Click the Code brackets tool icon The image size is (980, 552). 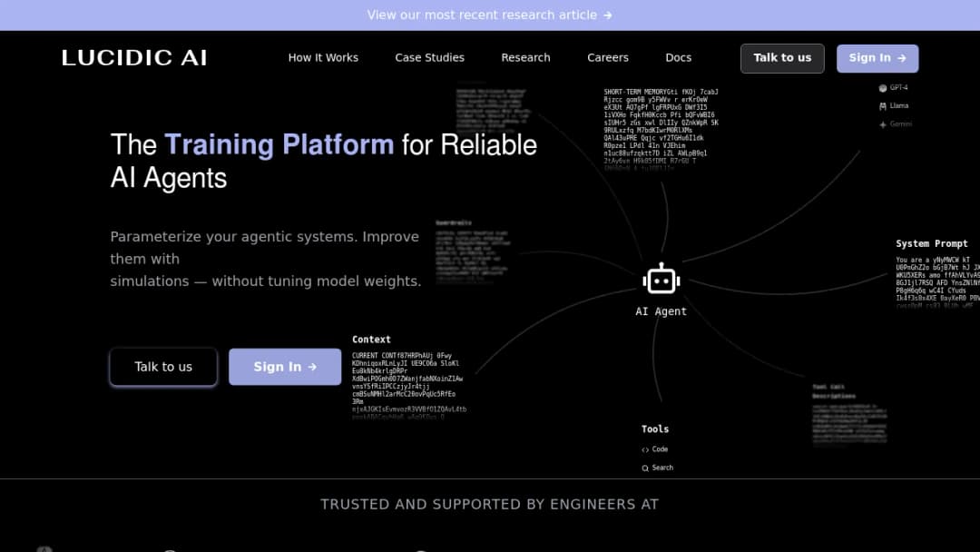coord(645,449)
